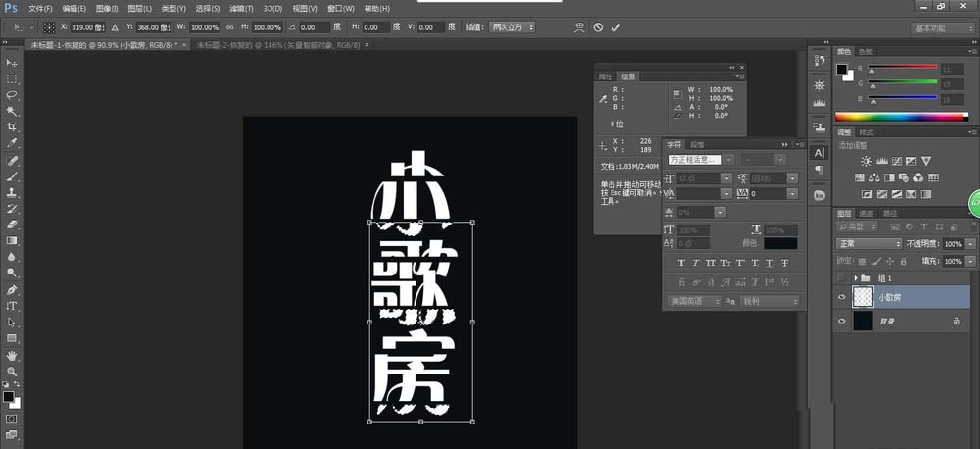Open the blend mode dropdown showing 正常
This screenshot has width=980, height=449.
click(868, 243)
